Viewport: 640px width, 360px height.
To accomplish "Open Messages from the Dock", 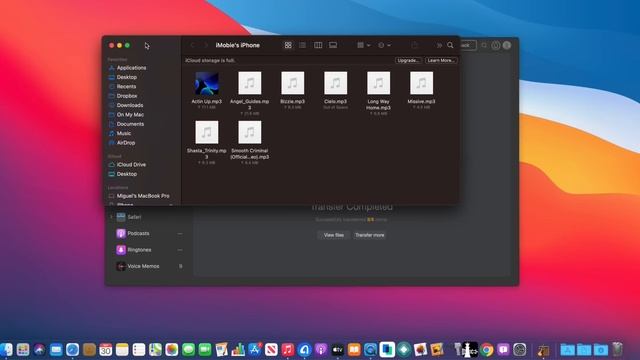I will pos(188,349).
